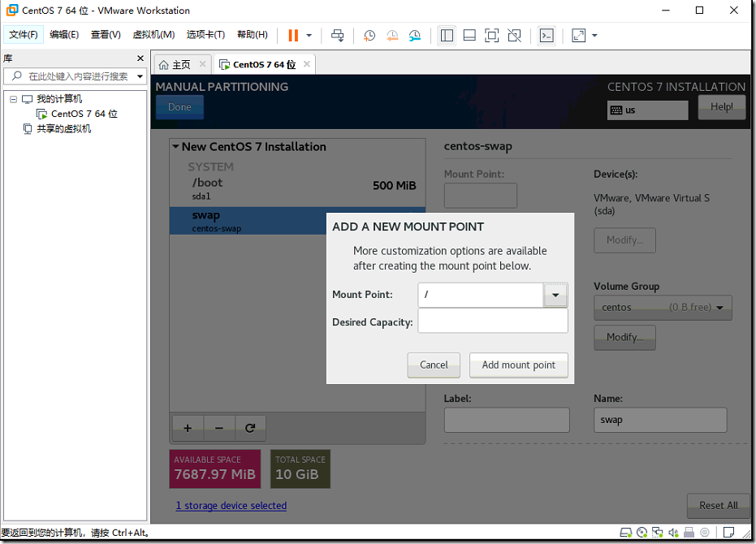Click the CD/DVD drive status icon
The width and height of the screenshot is (756, 544).
[x=642, y=533]
